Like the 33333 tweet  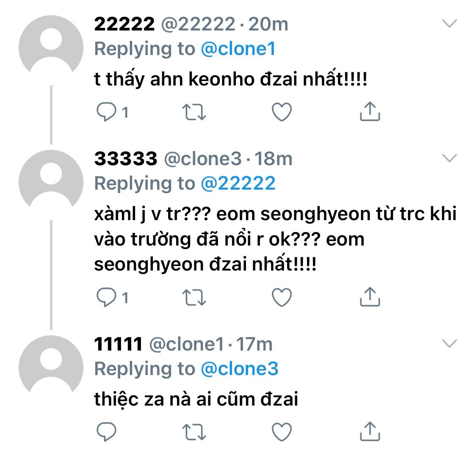[x=282, y=298]
